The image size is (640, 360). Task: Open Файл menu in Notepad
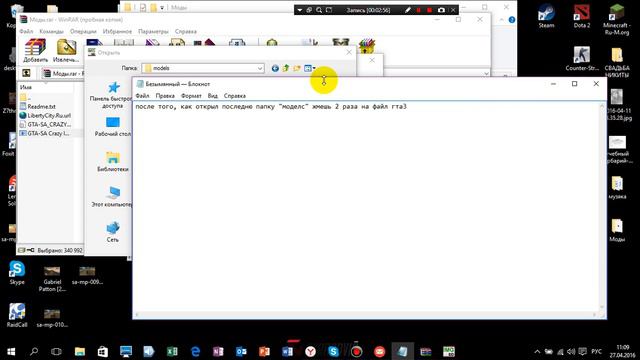click(x=142, y=96)
